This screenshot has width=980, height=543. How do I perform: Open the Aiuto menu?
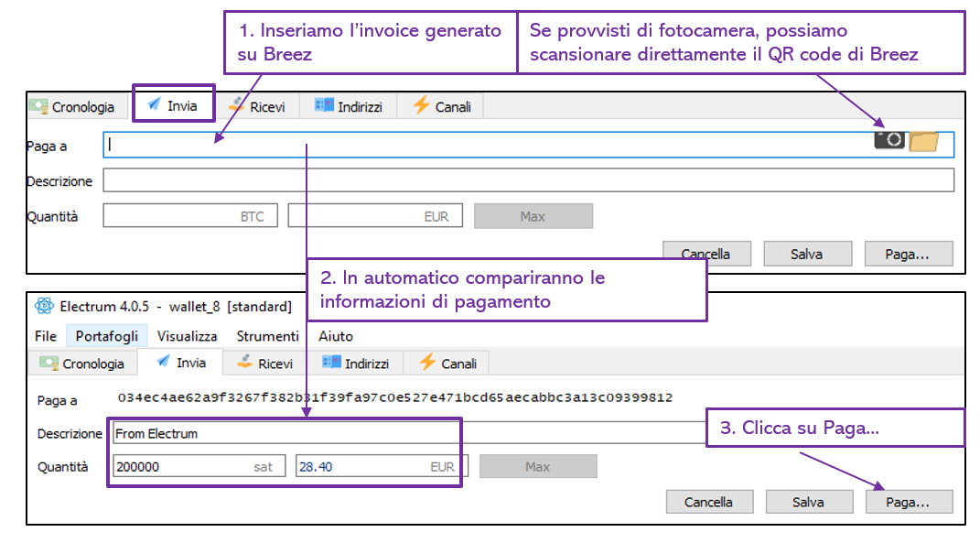[336, 336]
